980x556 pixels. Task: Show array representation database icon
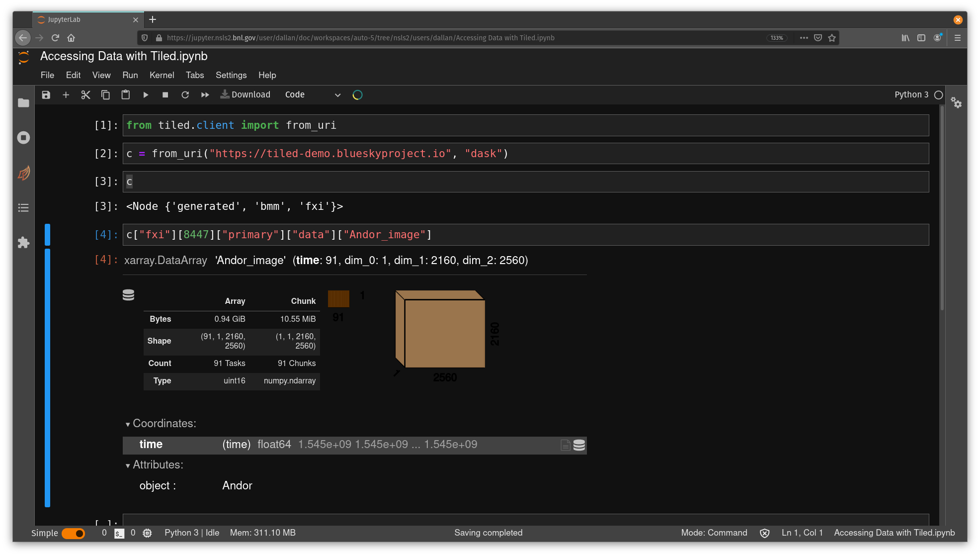point(128,295)
